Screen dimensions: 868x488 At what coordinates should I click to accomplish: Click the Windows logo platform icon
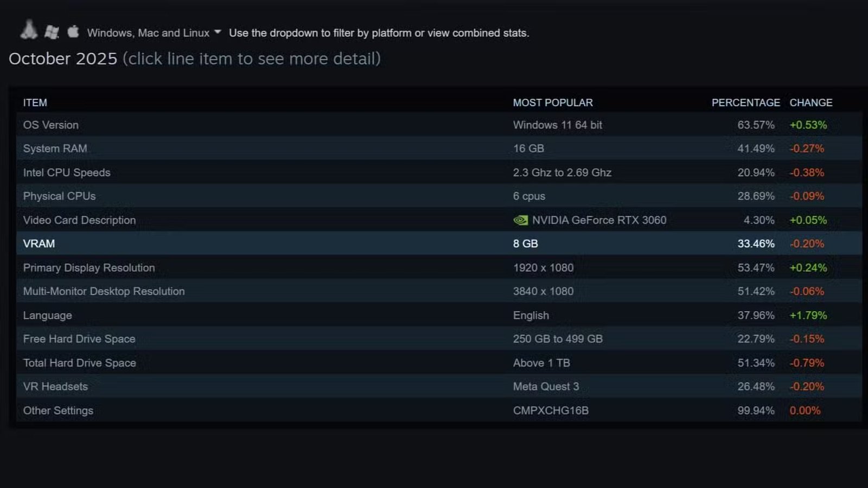(52, 31)
